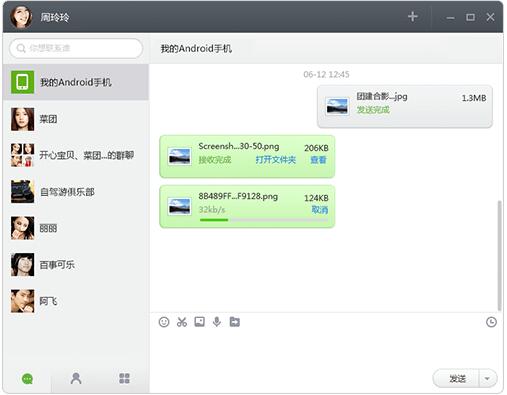Click the 团建合影 jpg thumbnail
This screenshot has width=507, height=395.
[337, 106]
